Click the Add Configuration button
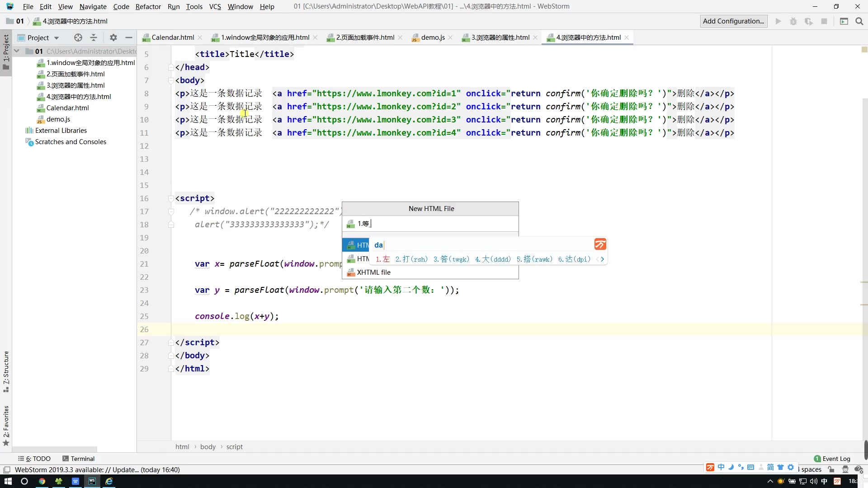 click(x=733, y=21)
